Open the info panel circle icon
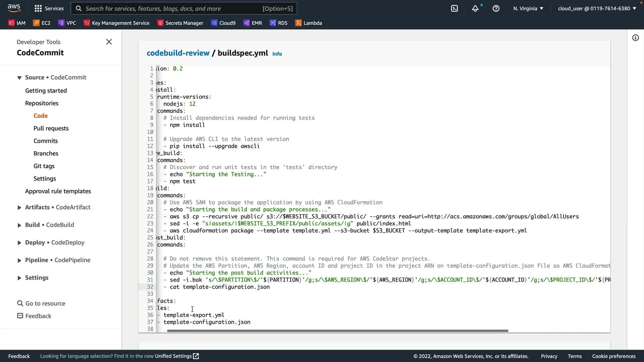 pyautogui.click(x=635, y=38)
